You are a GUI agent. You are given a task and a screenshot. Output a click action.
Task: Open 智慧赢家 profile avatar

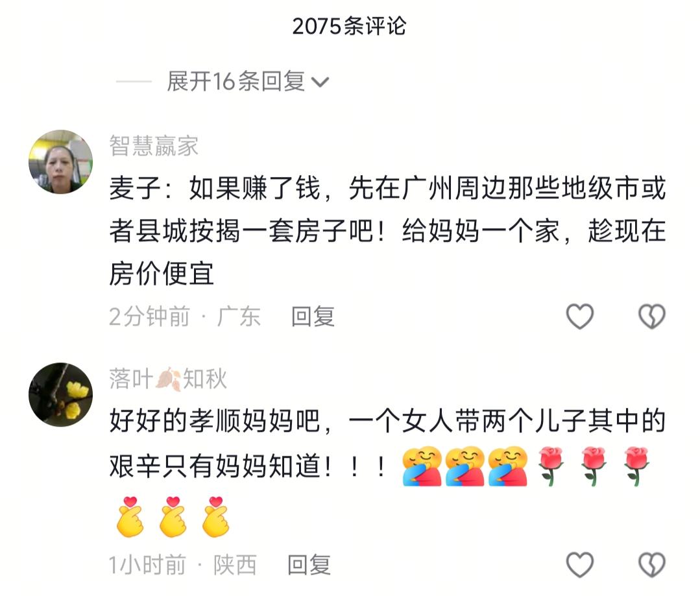(x=61, y=161)
